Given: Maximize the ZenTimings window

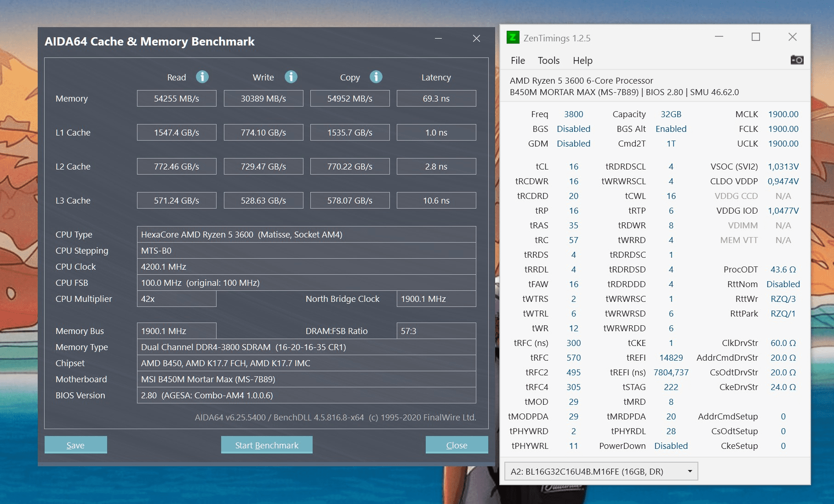Looking at the screenshot, I should pyautogui.click(x=756, y=37).
